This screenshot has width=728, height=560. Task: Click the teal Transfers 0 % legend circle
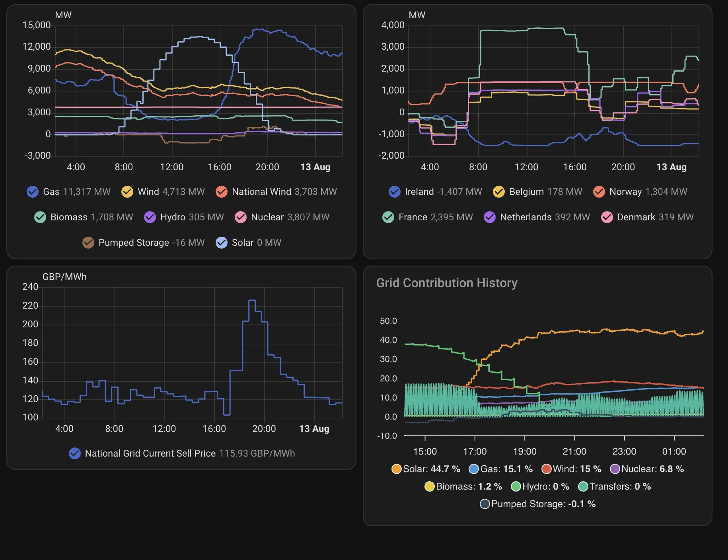click(x=583, y=486)
